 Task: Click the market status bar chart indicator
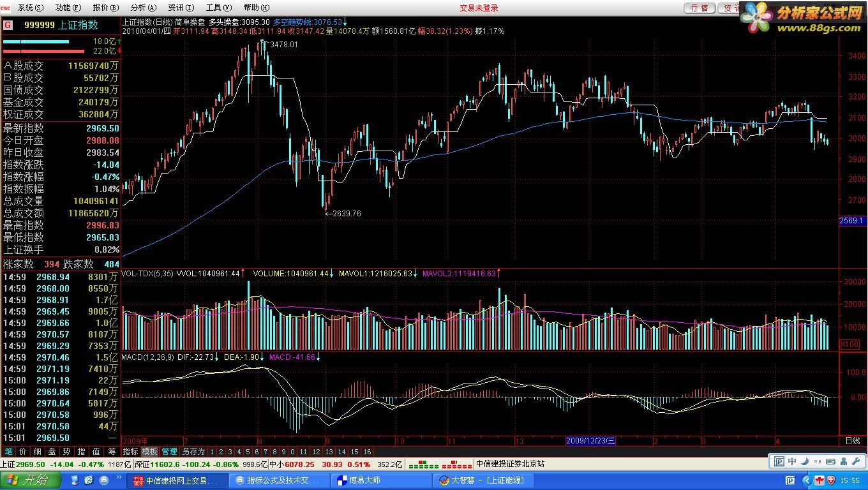tap(439, 464)
